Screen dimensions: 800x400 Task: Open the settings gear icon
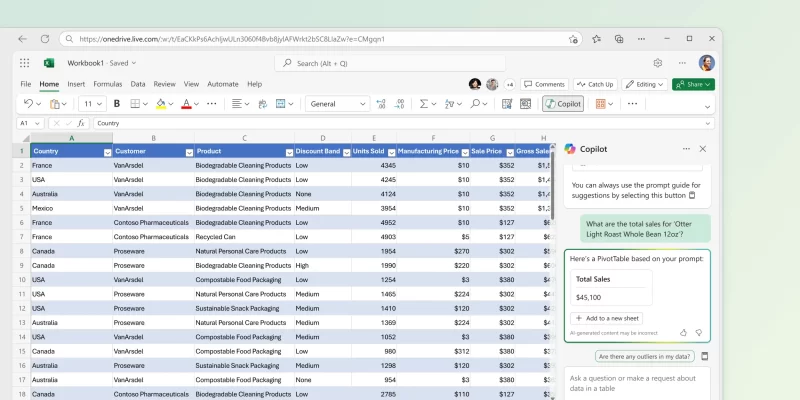(658, 63)
